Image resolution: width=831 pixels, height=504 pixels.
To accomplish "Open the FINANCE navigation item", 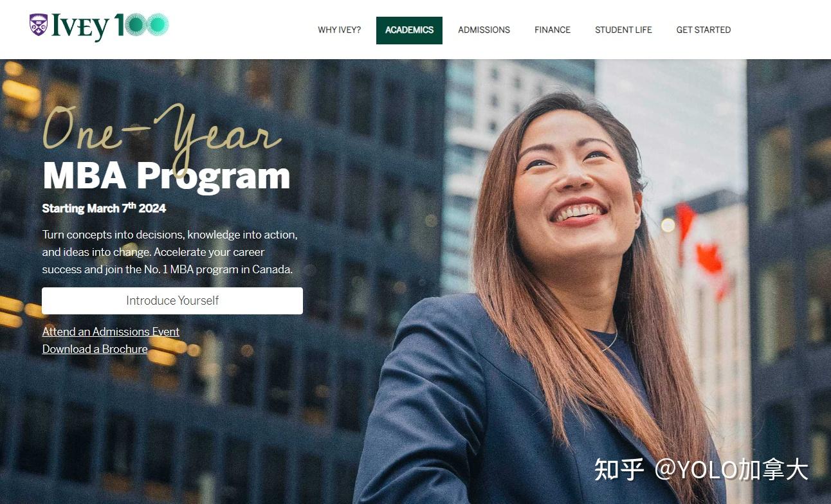I will pos(552,30).
